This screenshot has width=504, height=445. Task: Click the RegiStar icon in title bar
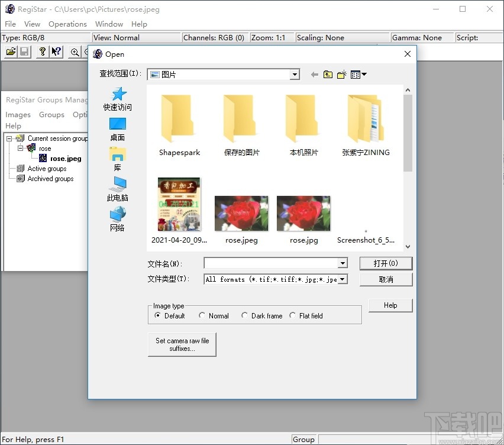tap(9, 9)
